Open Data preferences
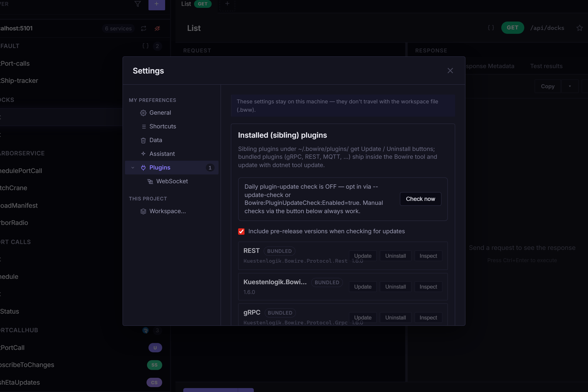Screen dimensions: 588x392 tap(171, 140)
